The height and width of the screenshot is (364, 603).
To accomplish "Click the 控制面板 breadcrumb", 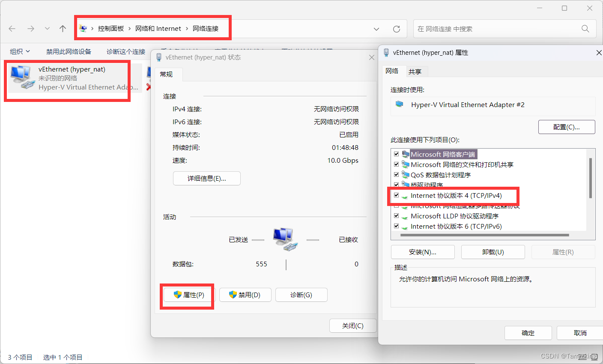I will pos(110,29).
